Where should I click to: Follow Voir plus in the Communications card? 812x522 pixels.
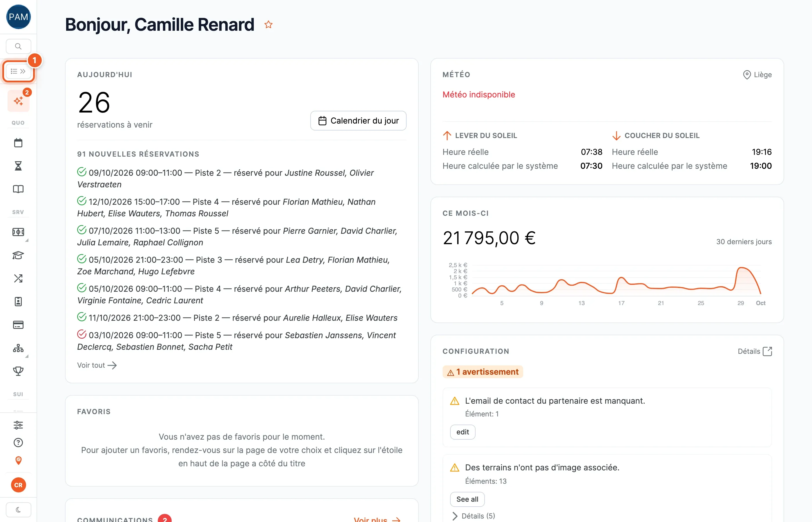[x=377, y=519]
